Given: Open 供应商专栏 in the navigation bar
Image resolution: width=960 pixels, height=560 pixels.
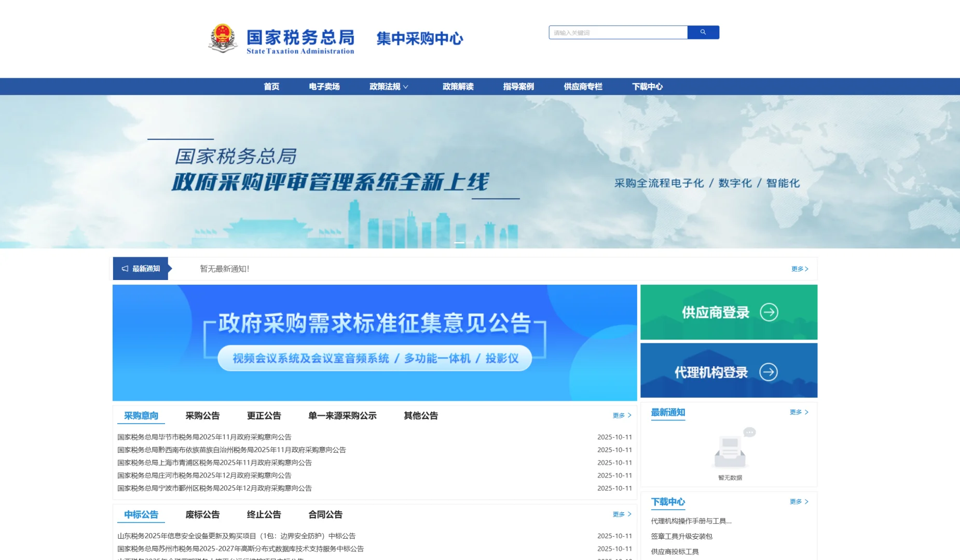Looking at the screenshot, I should (x=583, y=87).
